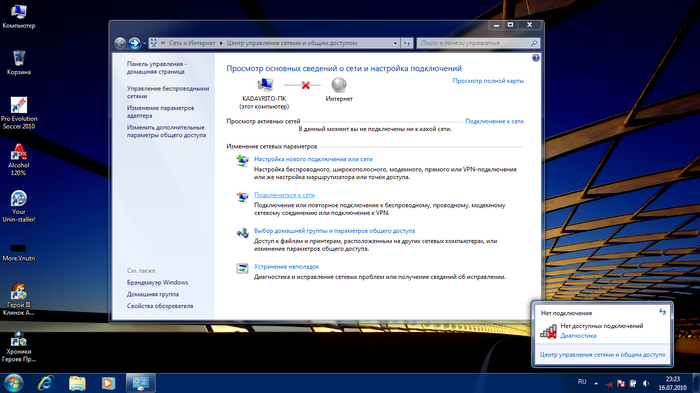Open Брандмауэр Windows link
The height and width of the screenshot is (393, 700).
tap(157, 282)
